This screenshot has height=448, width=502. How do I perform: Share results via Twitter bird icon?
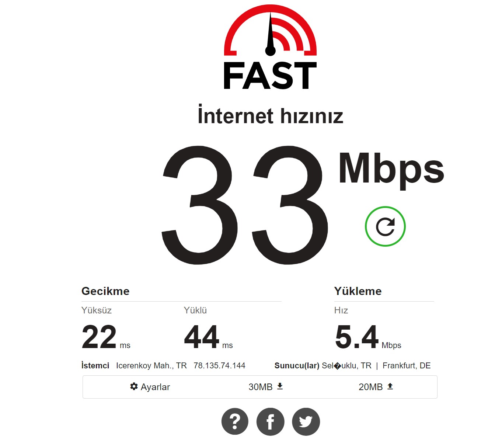[306, 421]
